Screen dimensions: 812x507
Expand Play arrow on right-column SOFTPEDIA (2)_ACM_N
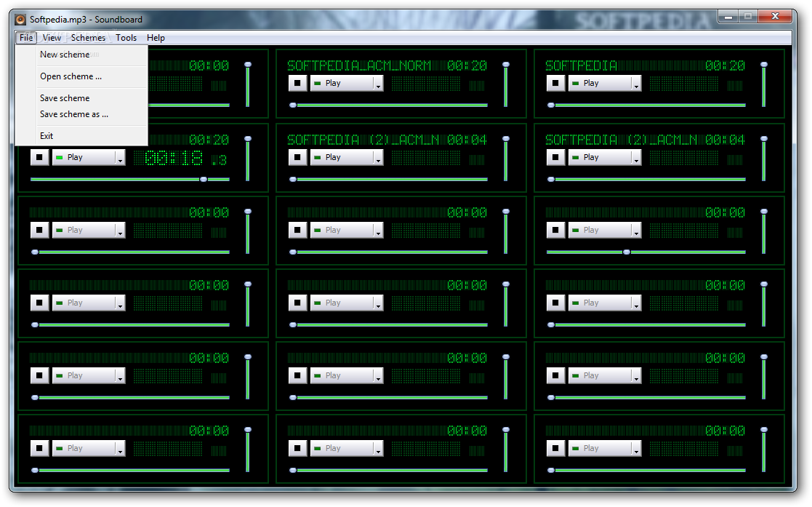pyautogui.click(x=637, y=158)
